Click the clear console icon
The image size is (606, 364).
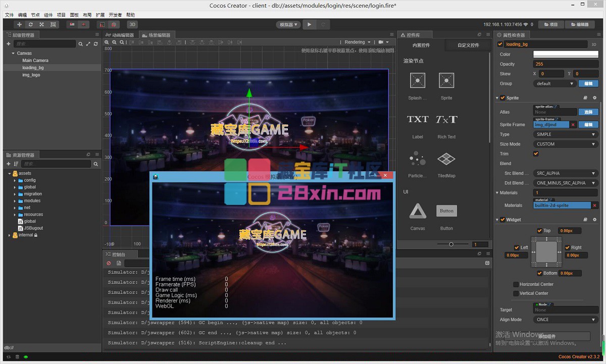pyautogui.click(x=109, y=263)
